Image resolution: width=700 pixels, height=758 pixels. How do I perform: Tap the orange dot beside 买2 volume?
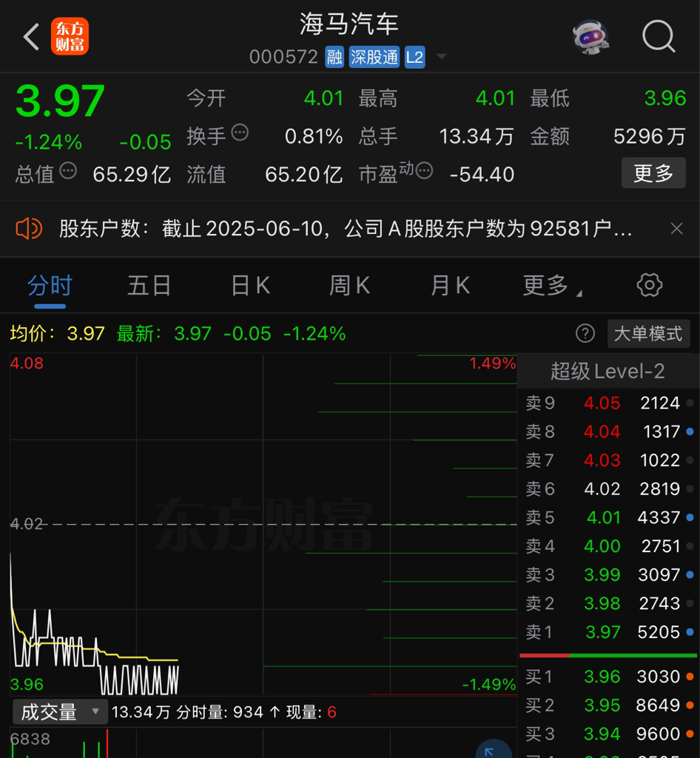pyautogui.click(x=690, y=705)
